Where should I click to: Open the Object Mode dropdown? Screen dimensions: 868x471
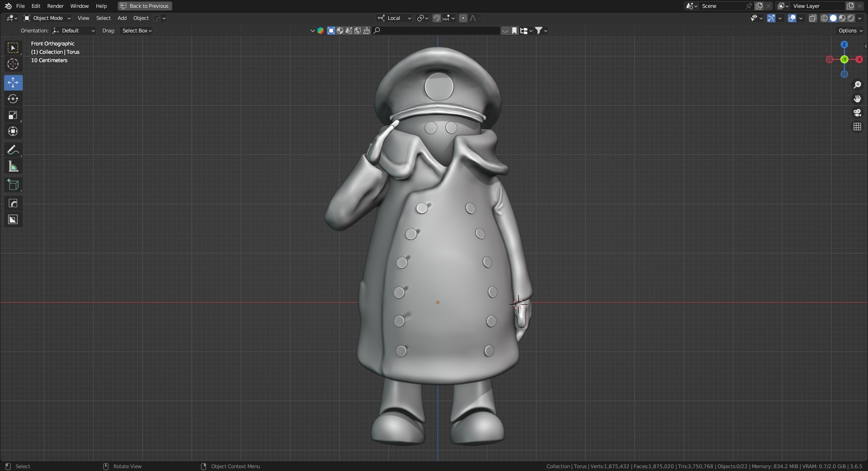[x=47, y=18]
